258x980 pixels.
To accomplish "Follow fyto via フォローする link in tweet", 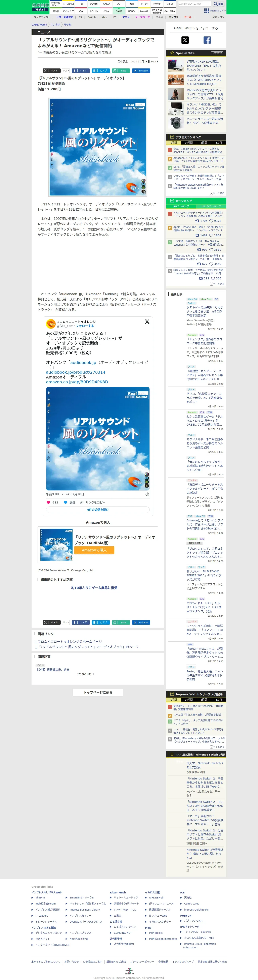I will (x=85, y=326).
